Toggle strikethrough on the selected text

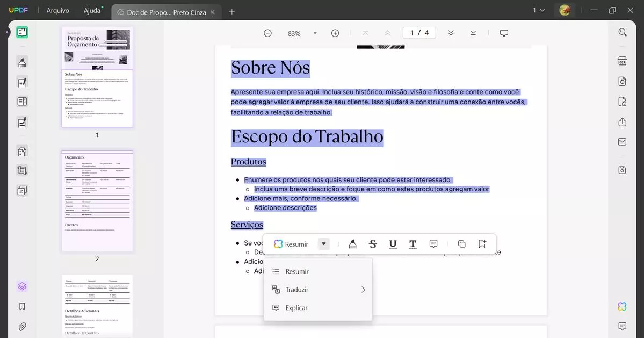click(372, 243)
